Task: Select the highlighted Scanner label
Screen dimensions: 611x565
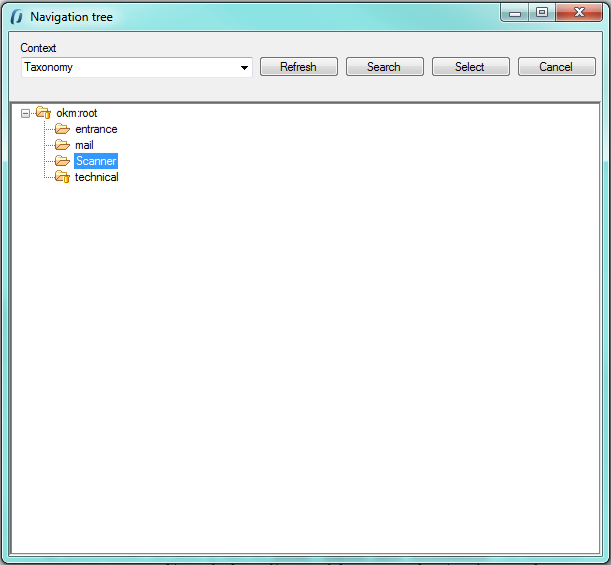Action: coord(96,161)
